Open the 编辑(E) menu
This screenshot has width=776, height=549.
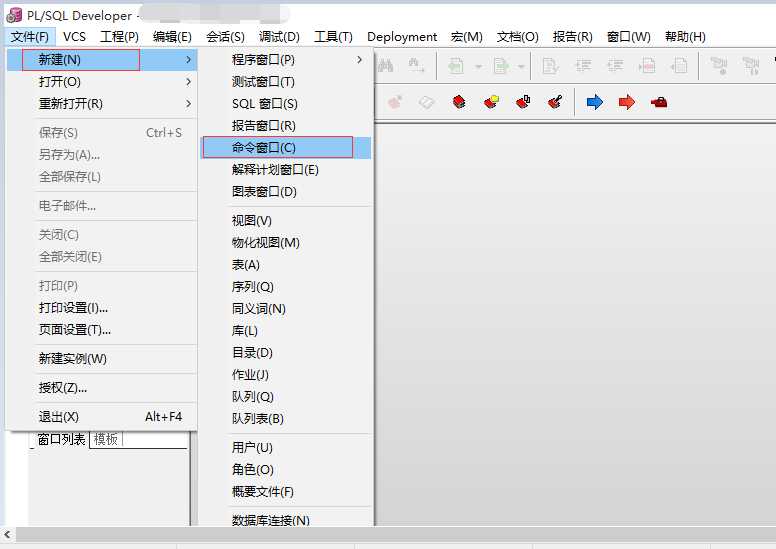[x=172, y=37]
